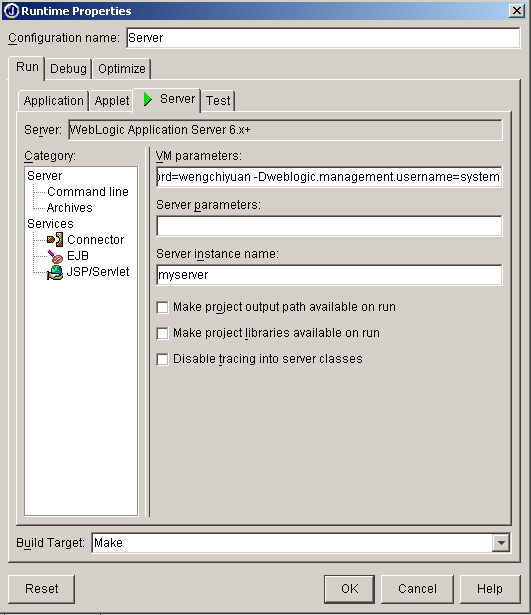The width and height of the screenshot is (531, 615).
Task: Open the Applet tab
Action: (112, 101)
